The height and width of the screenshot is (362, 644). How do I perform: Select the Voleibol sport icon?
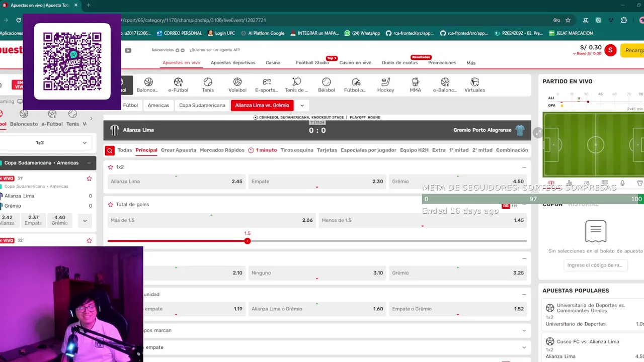(x=237, y=82)
